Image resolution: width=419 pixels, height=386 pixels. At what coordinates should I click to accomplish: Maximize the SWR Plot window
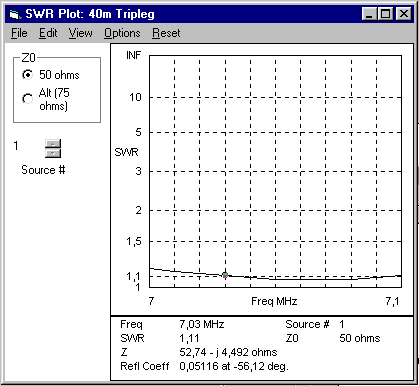tap(386, 14)
